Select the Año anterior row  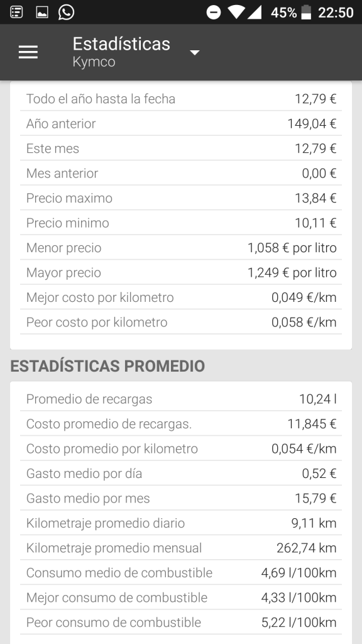[x=181, y=123]
